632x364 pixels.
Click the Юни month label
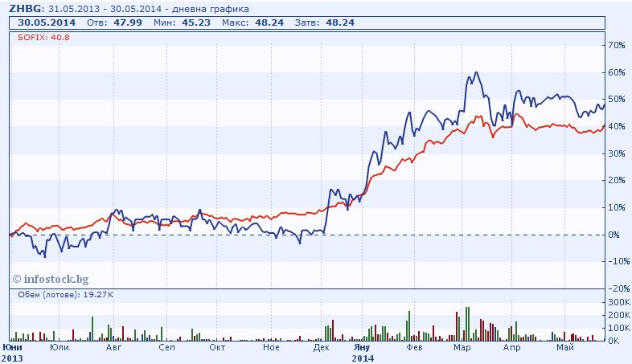tap(12, 347)
